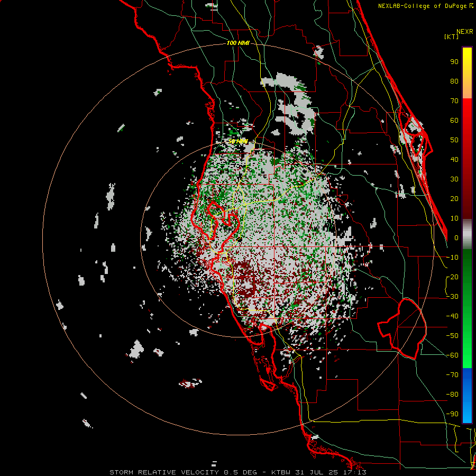Select the -30 value on the velocity scale
Viewport: 476px width, 476px height.
pos(452,297)
